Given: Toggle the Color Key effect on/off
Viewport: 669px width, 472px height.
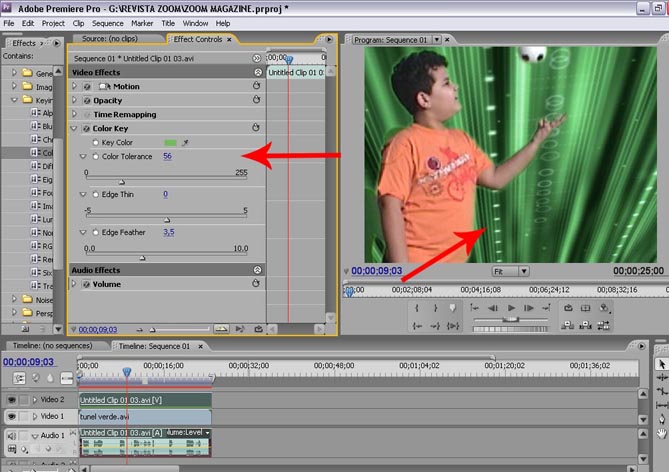Looking at the screenshot, I should pyautogui.click(x=86, y=129).
